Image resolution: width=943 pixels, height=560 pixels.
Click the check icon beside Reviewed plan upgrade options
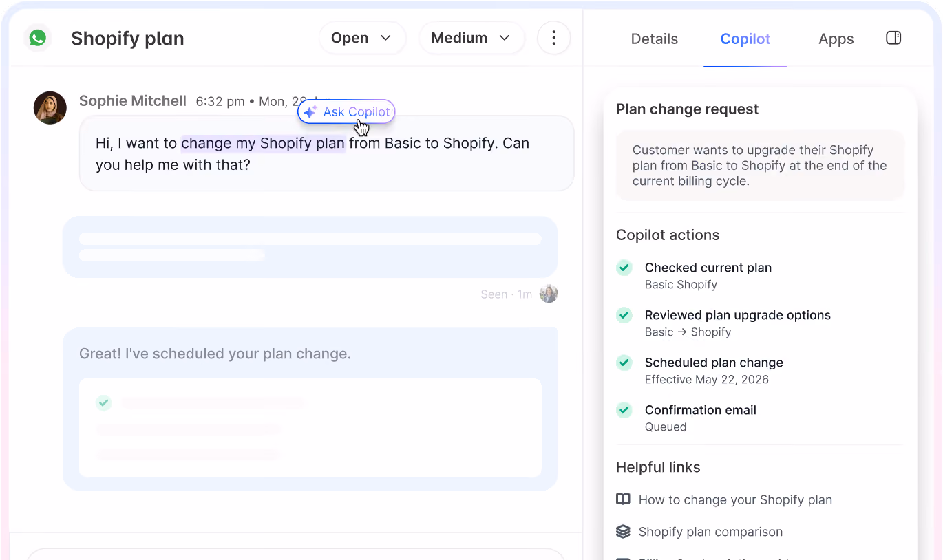pyautogui.click(x=624, y=315)
